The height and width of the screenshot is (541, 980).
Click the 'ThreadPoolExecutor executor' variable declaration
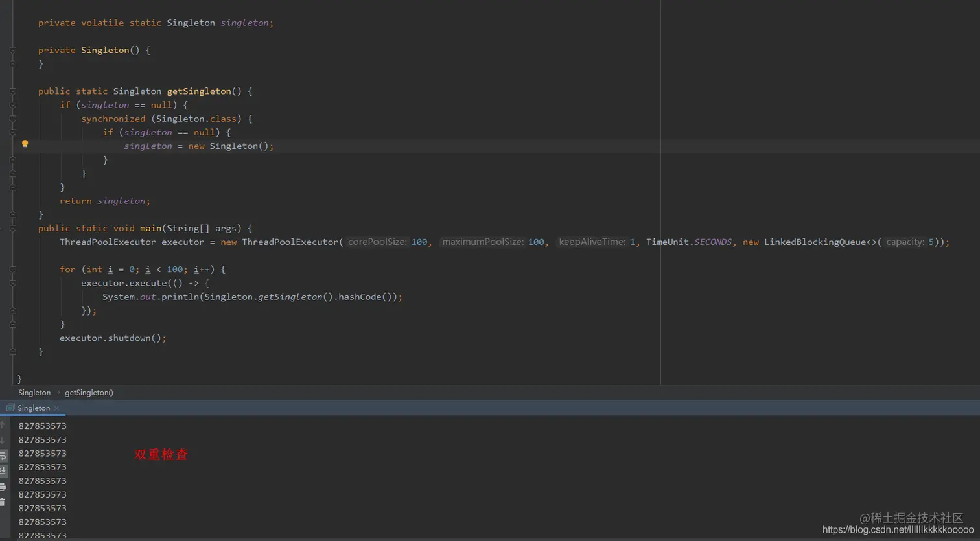(132, 242)
